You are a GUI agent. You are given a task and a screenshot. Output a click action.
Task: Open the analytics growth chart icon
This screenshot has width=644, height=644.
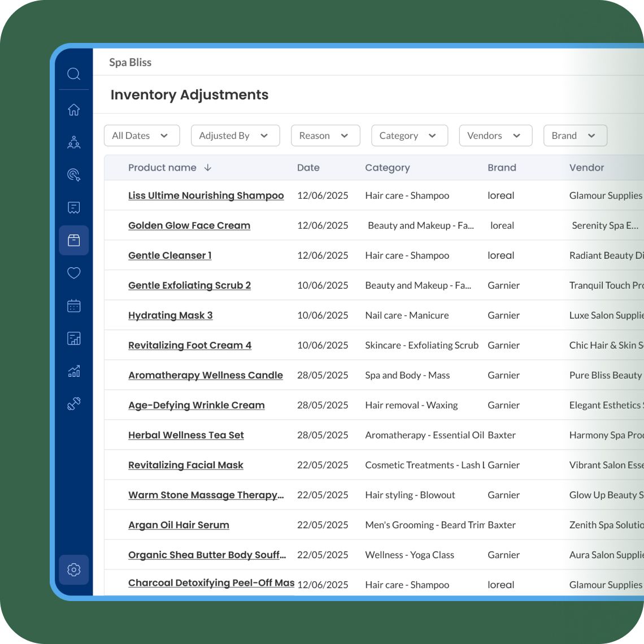(73, 371)
